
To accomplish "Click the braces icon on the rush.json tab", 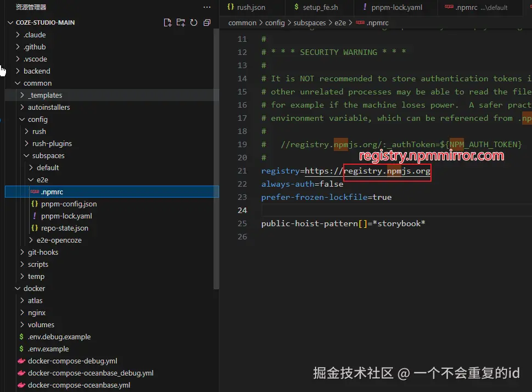I will tap(231, 7).
